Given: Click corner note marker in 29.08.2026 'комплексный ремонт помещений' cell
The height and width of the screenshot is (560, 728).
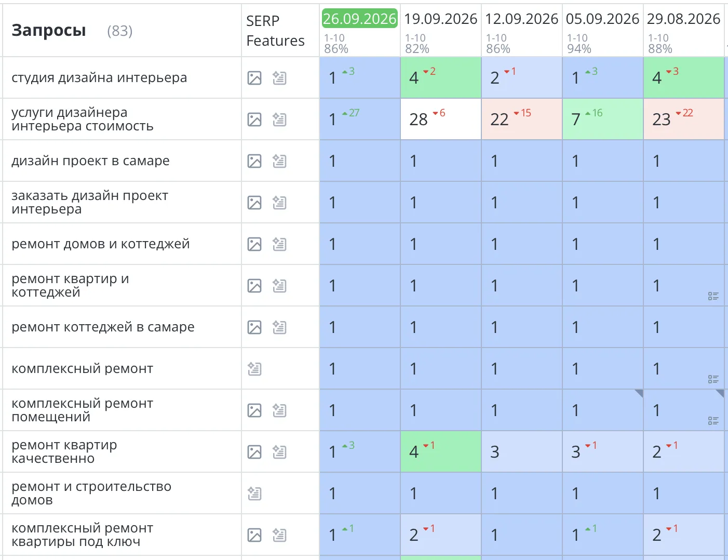Looking at the screenshot, I should (720, 393).
